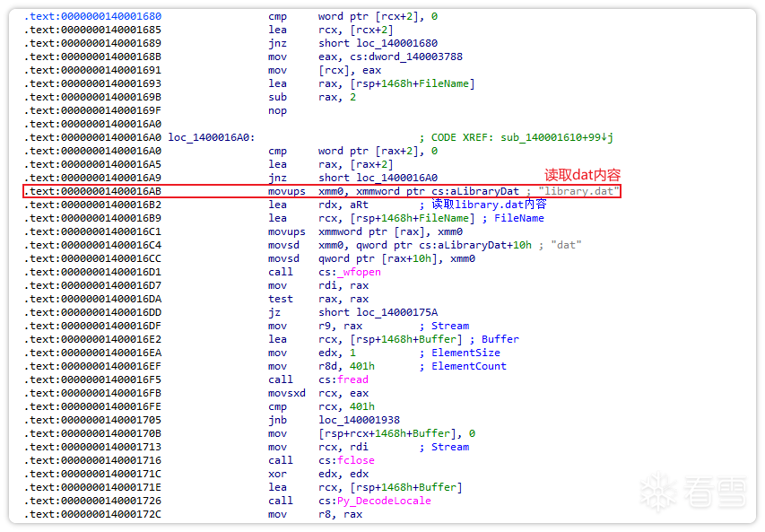This screenshot has height=532, width=765.
Task: Select the ElementSize comment
Action: 465,353
